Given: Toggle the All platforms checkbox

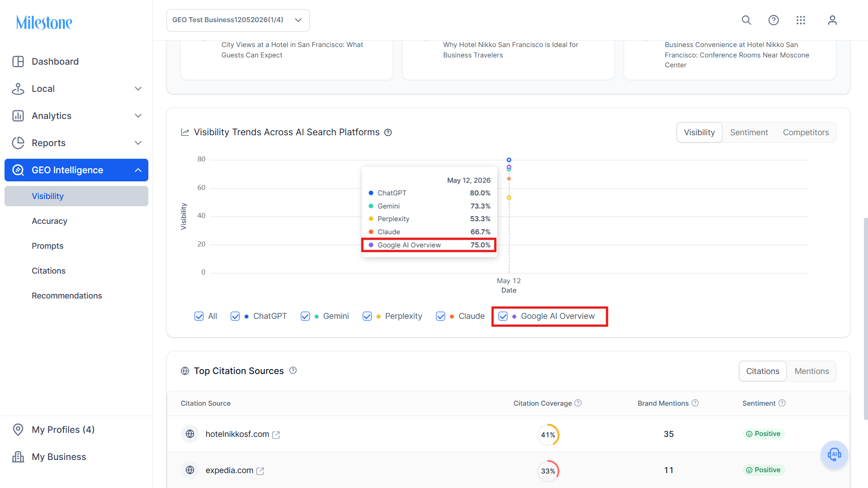Looking at the screenshot, I should [x=199, y=316].
